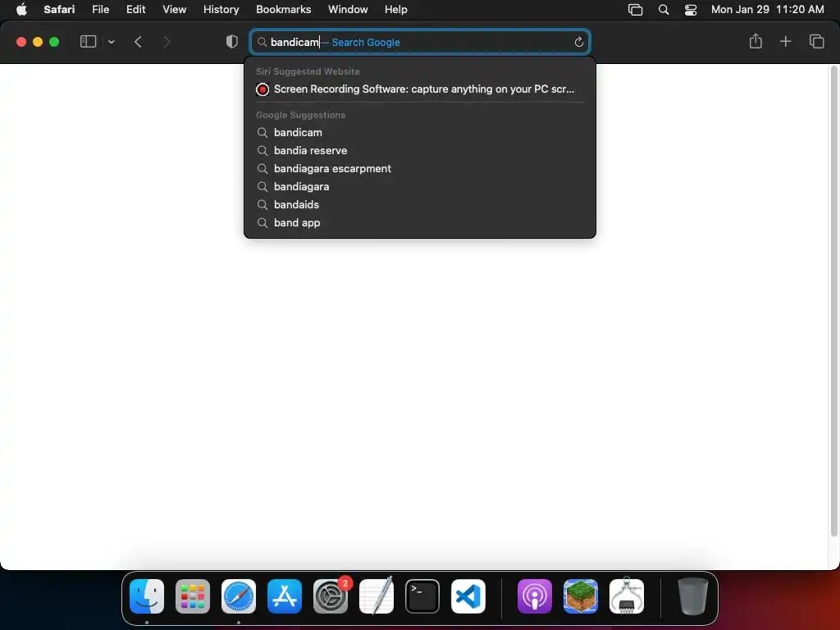Open the Privacy Report shield icon
The image size is (840, 630).
(x=231, y=42)
